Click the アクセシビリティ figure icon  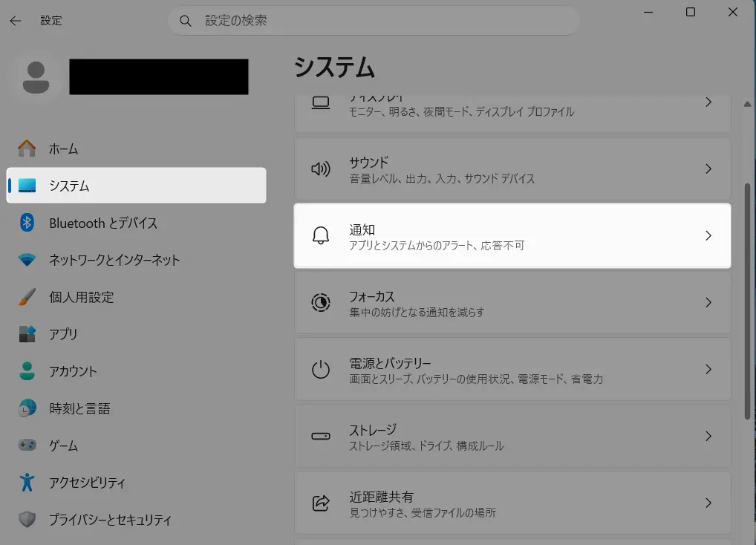tap(27, 482)
